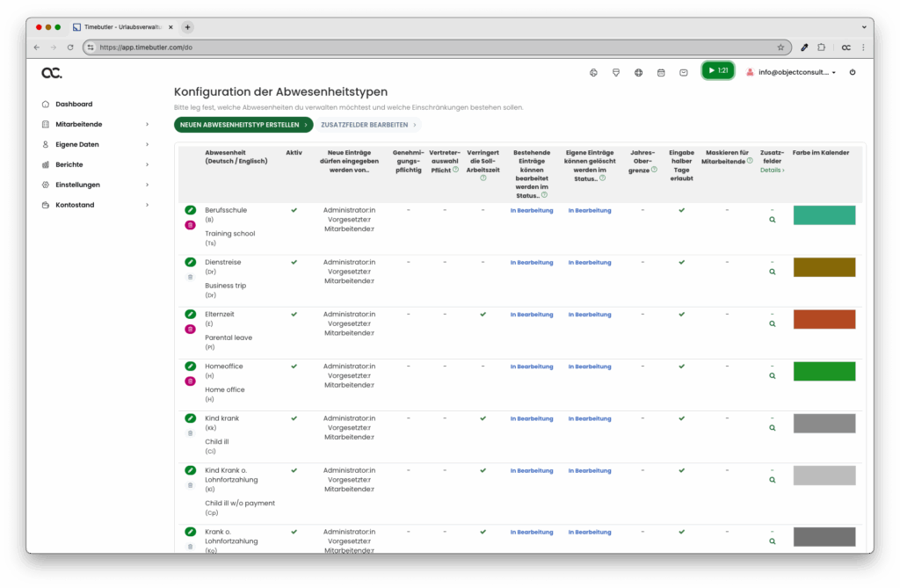Click Zusatzfelder bearbeiten button
The width and height of the screenshot is (900, 588).
[x=368, y=125]
